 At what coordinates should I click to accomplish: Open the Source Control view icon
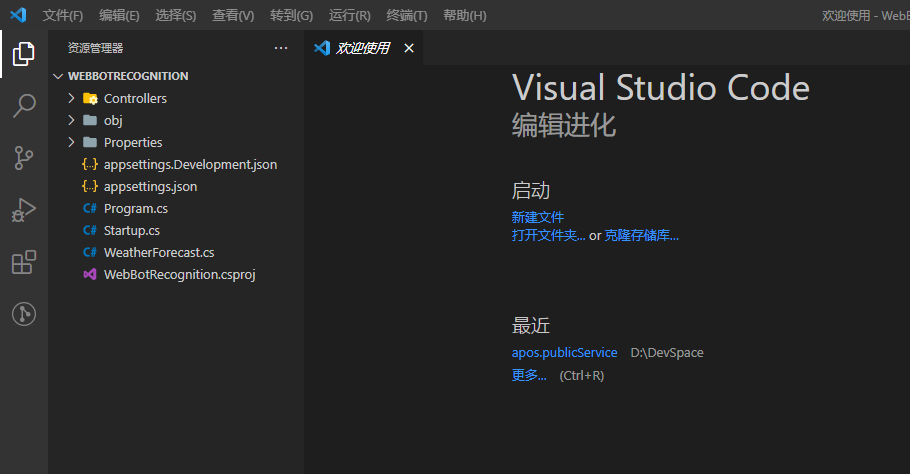click(x=24, y=158)
